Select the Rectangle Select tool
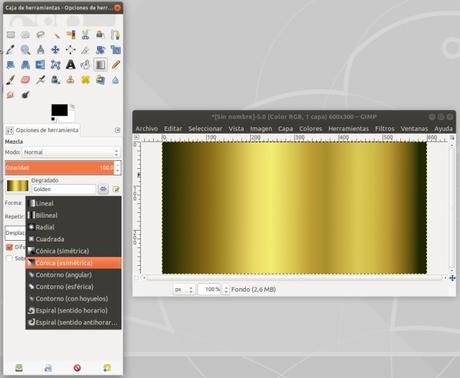 coord(11,35)
